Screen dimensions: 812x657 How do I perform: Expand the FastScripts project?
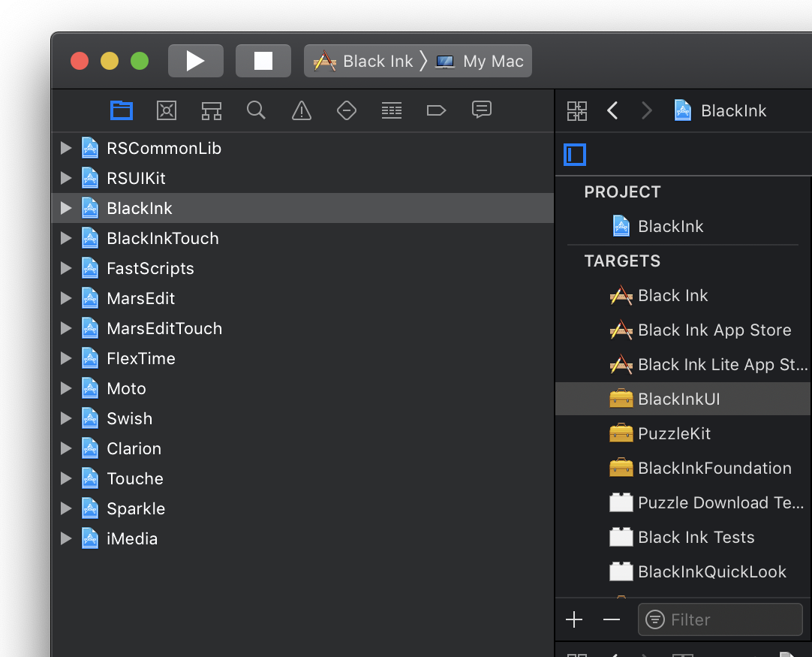coord(66,268)
